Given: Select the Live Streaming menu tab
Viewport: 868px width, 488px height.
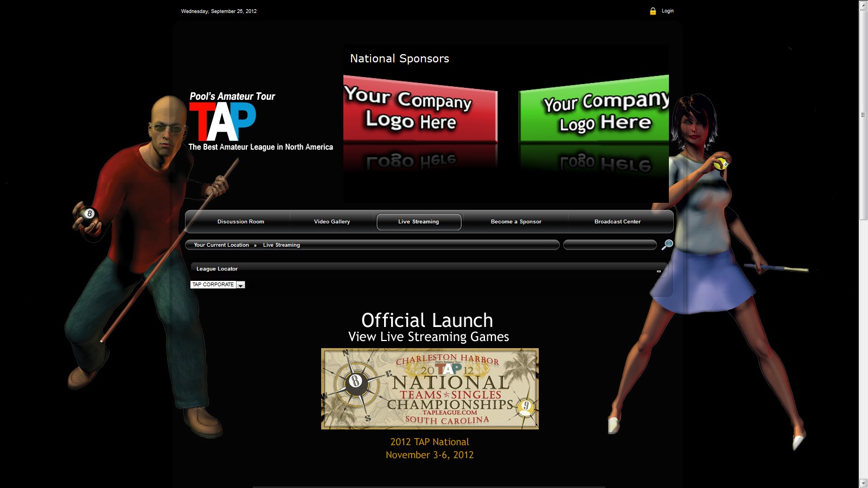Looking at the screenshot, I should [419, 222].
